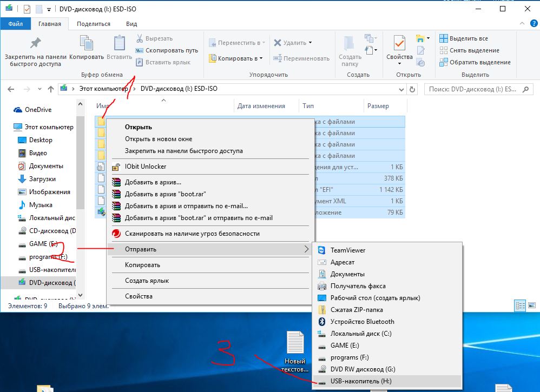Open the Главная ribbon tab
The width and height of the screenshot is (540, 392).
[x=50, y=24]
